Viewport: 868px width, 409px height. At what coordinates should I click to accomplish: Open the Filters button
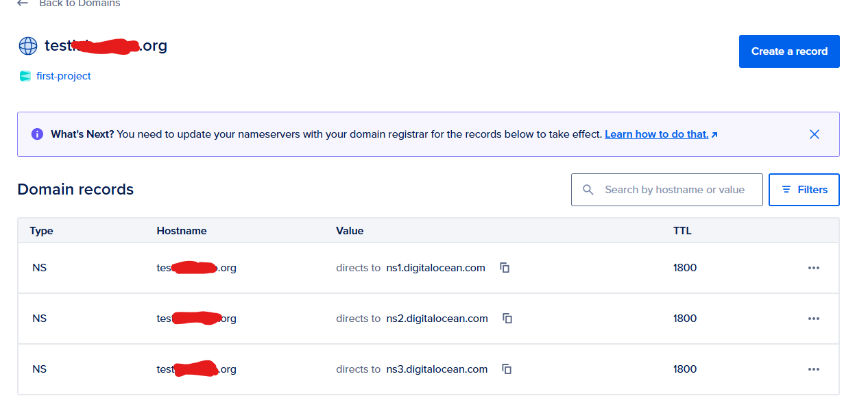click(804, 190)
